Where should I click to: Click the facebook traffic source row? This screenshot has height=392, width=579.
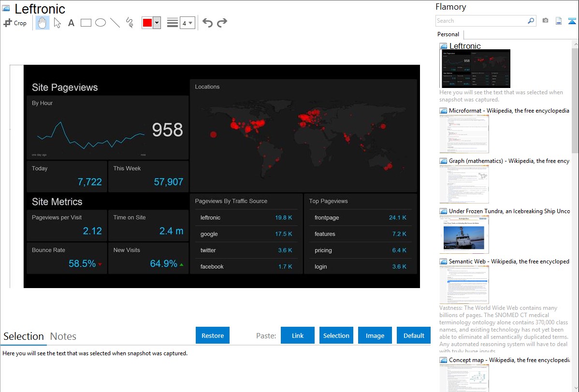point(246,266)
